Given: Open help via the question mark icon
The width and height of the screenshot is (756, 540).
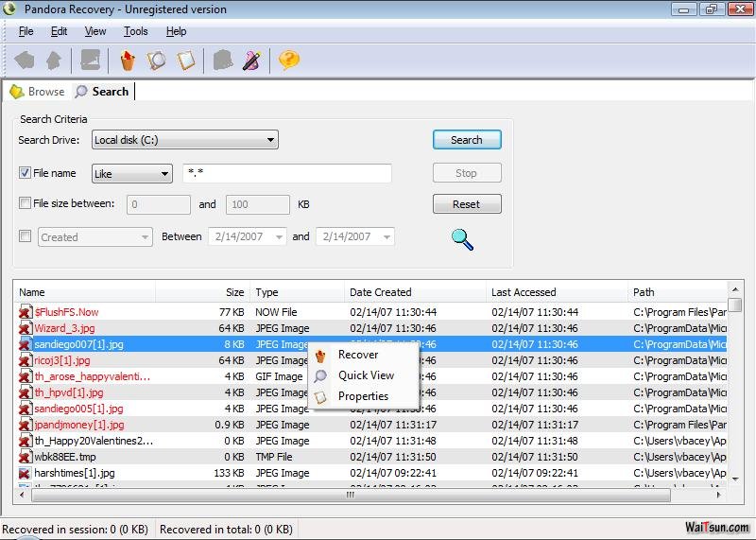Looking at the screenshot, I should pos(289,61).
